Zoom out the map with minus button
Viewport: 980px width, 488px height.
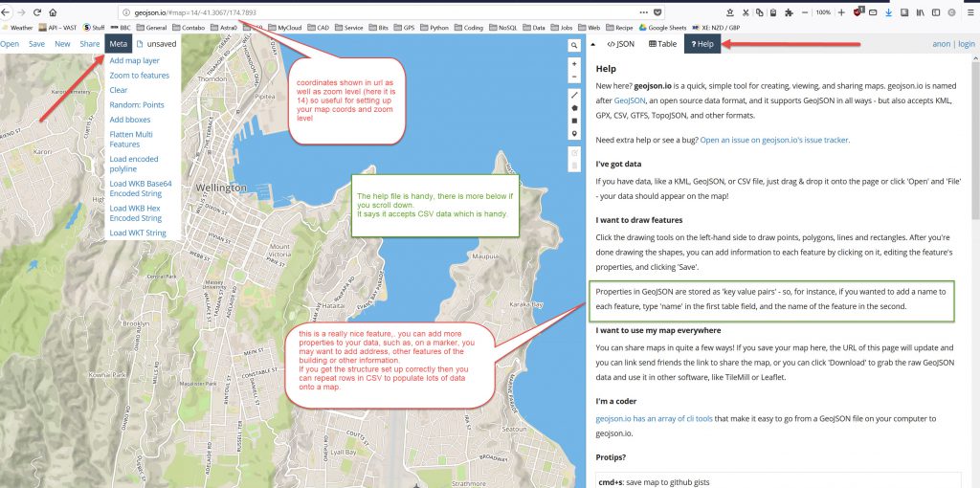click(574, 76)
